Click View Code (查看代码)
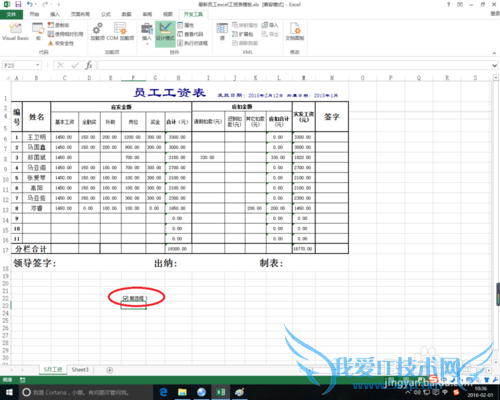This screenshot has height=400, width=500. 190,34
